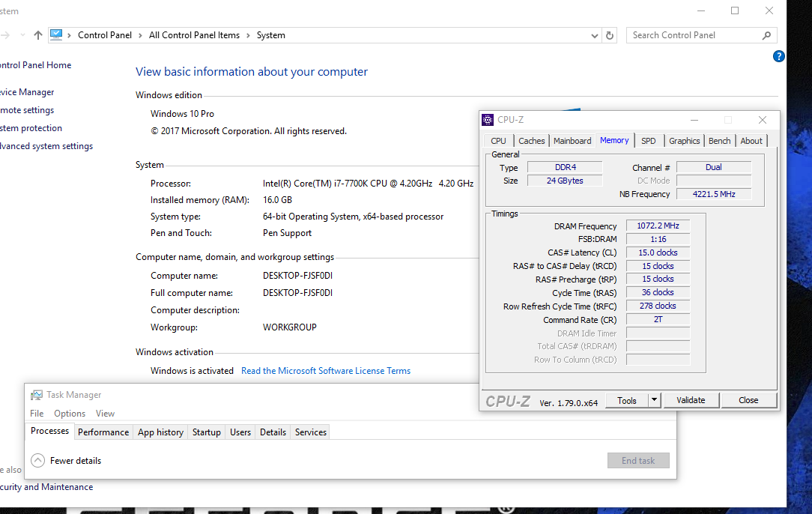The width and height of the screenshot is (812, 514).
Task: Click the DRAM Frequency value 1072.2 MHz
Action: [658, 226]
